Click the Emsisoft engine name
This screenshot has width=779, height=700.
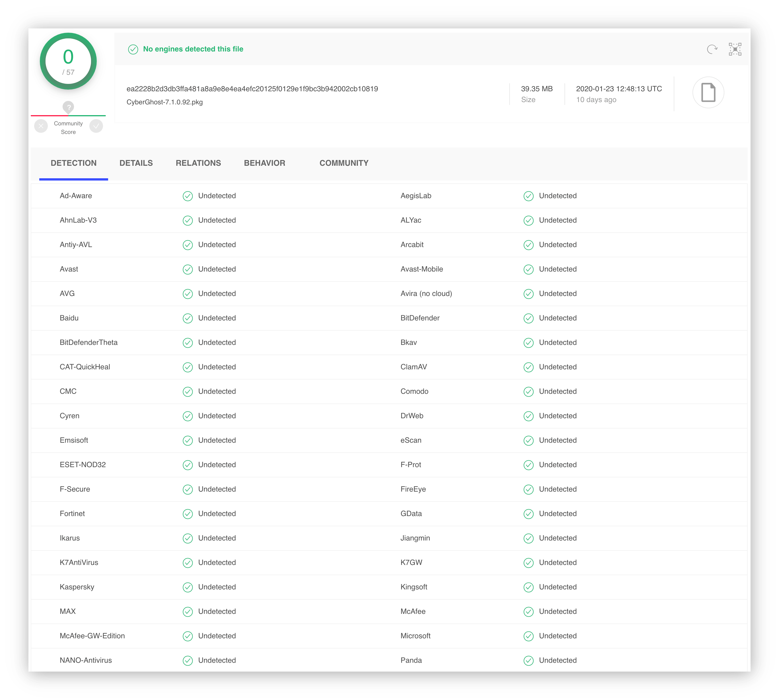point(73,440)
